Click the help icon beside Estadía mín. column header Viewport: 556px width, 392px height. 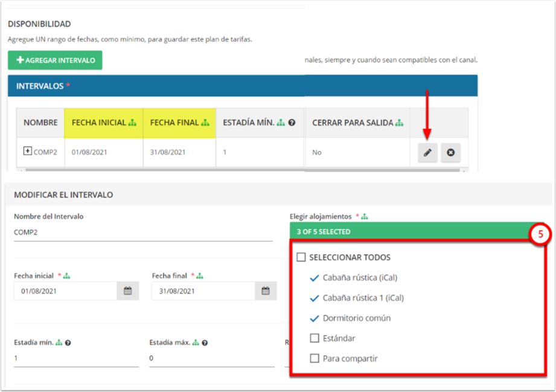(292, 123)
